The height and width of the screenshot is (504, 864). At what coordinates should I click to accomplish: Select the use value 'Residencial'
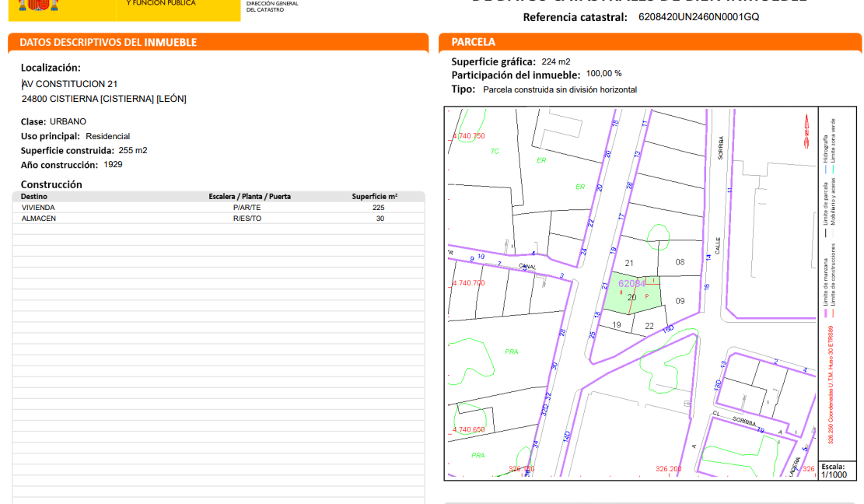108,136
